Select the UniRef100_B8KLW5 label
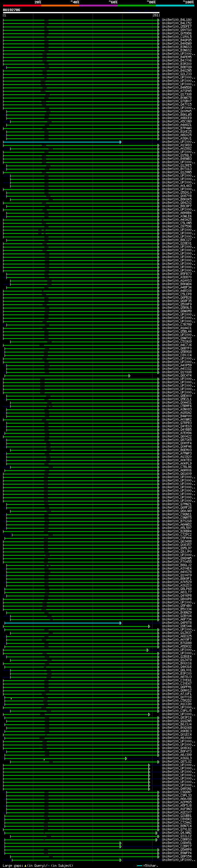 click(x=177, y=115)
